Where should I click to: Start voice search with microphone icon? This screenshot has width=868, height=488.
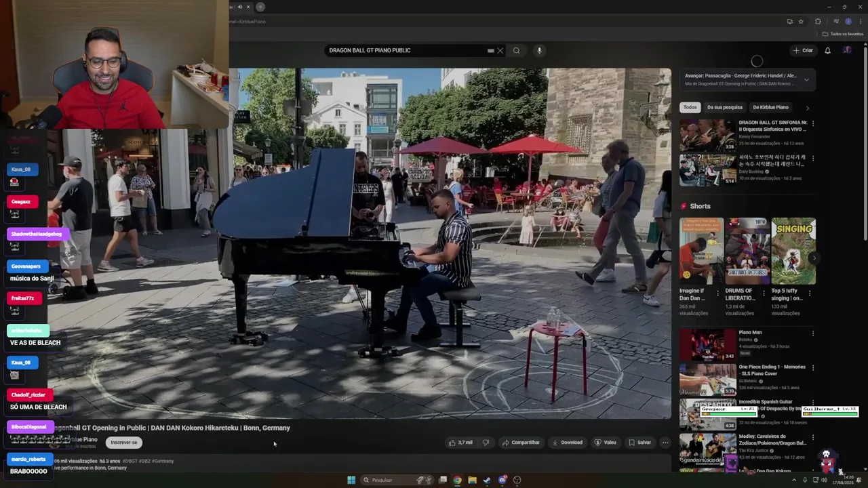click(539, 50)
